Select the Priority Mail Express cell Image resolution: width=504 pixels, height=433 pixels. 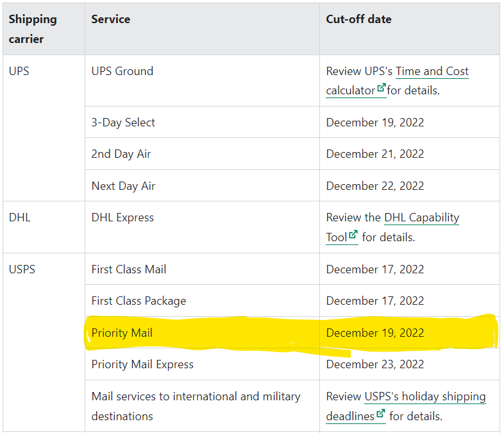pos(202,364)
